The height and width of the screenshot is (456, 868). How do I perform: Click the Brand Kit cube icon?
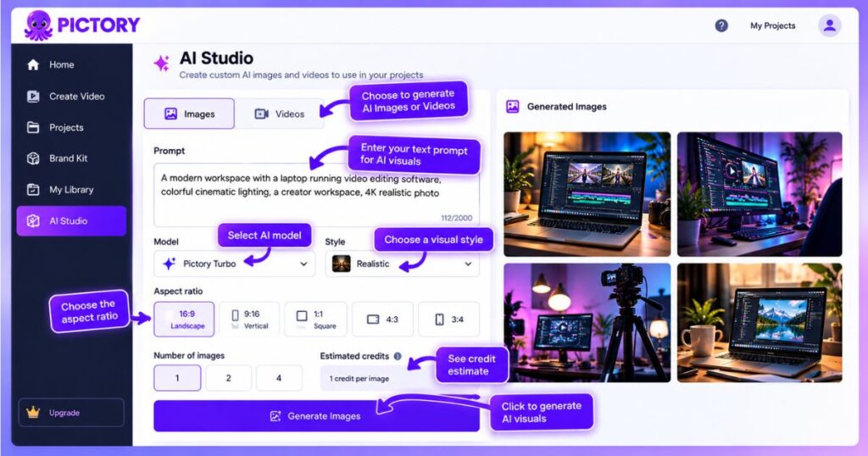(33, 158)
